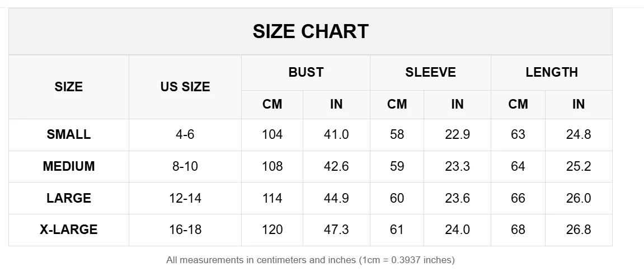
Task: Click the CM subheader under BUST
Action: pyautogui.click(x=272, y=104)
